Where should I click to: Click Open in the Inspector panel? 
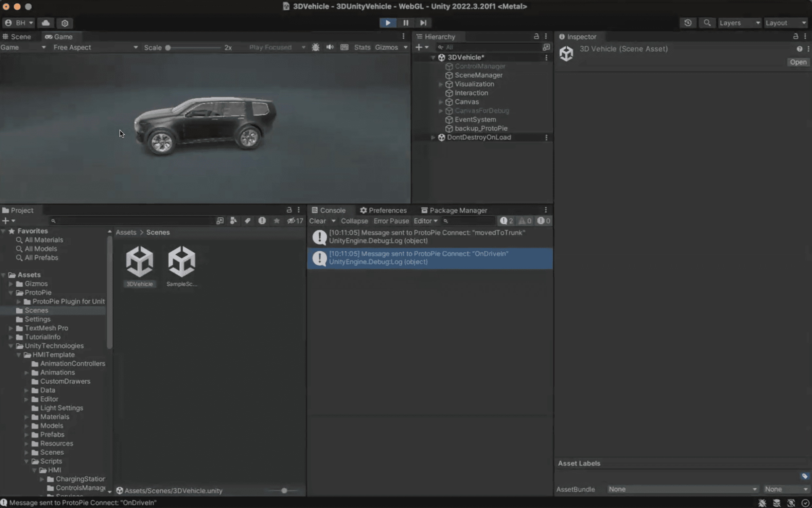point(798,62)
